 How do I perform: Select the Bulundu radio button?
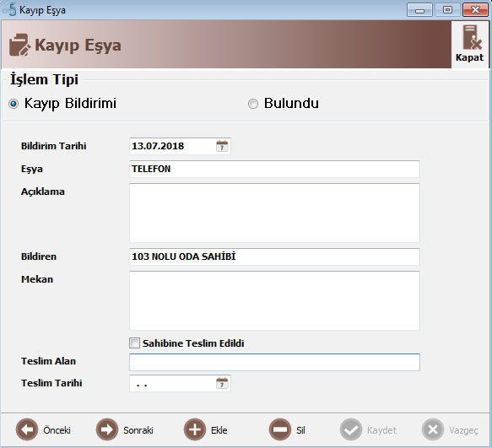click(x=253, y=104)
